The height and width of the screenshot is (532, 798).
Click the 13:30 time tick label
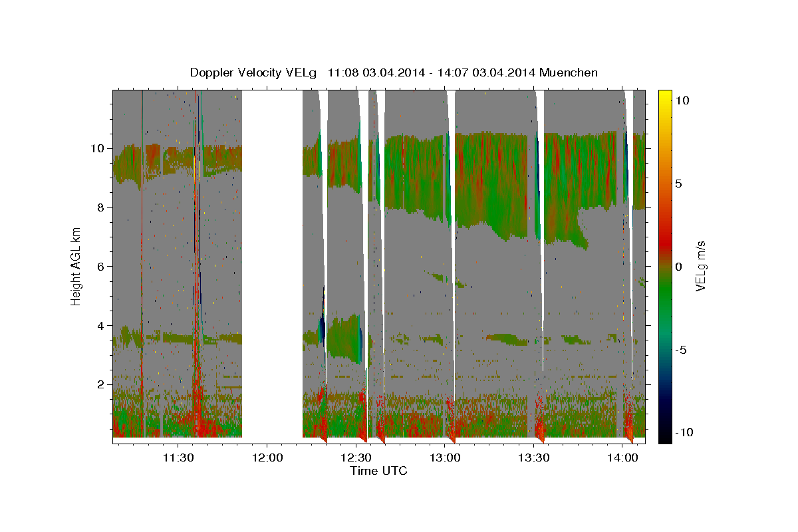click(533, 458)
